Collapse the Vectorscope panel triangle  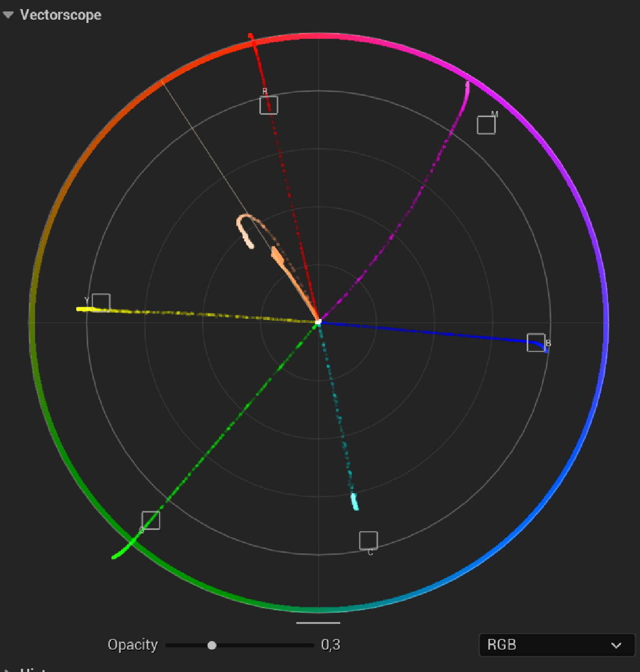[8, 15]
